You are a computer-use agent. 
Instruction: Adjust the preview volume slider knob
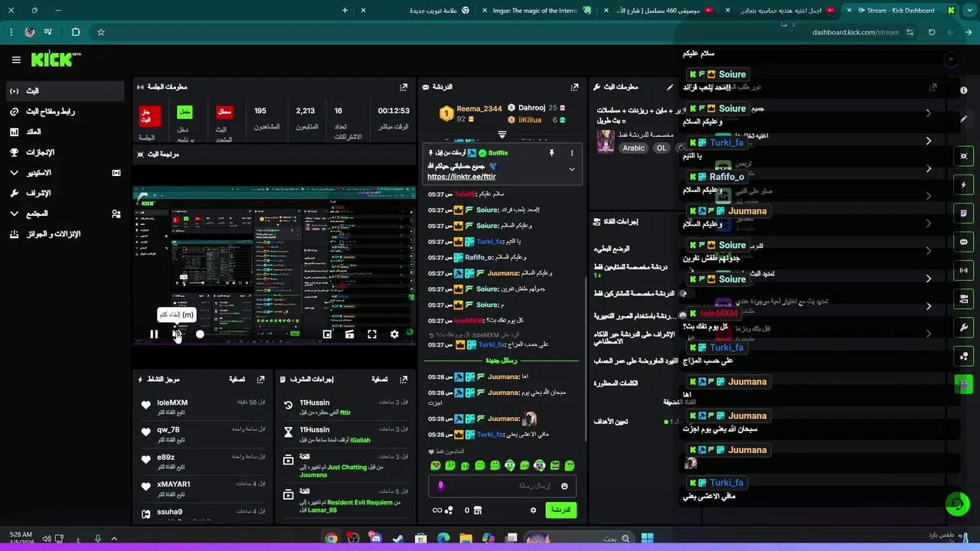(200, 334)
